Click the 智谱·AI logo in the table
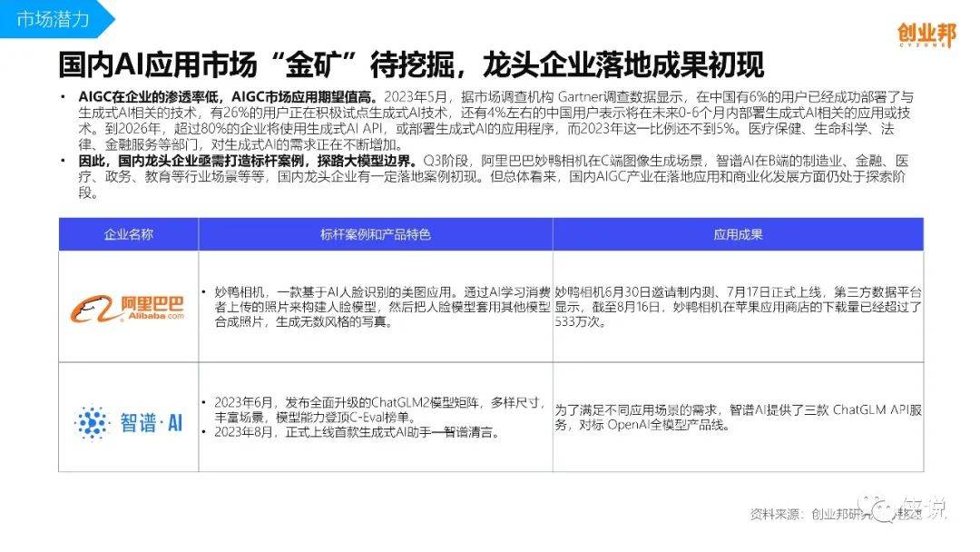The image size is (980, 552). tap(128, 423)
